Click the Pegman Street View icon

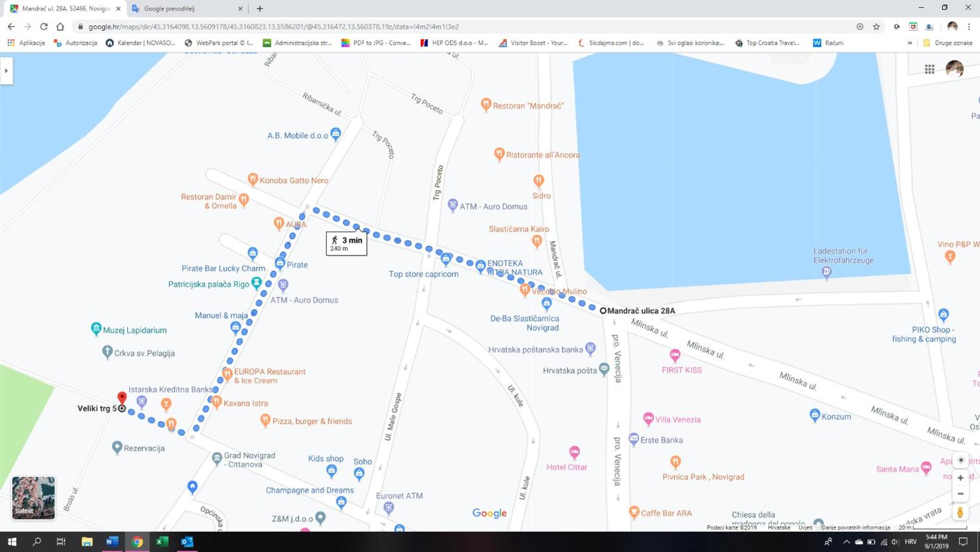click(960, 512)
